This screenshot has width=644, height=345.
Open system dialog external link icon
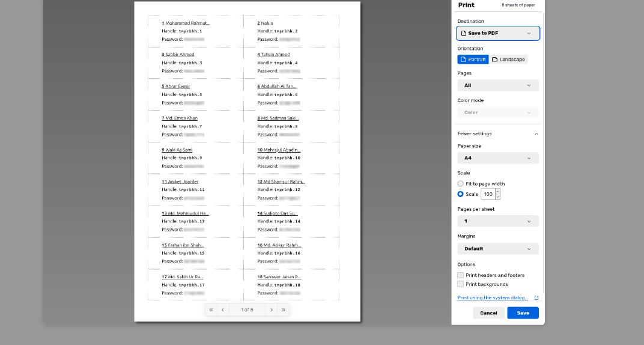pyautogui.click(x=536, y=298)
